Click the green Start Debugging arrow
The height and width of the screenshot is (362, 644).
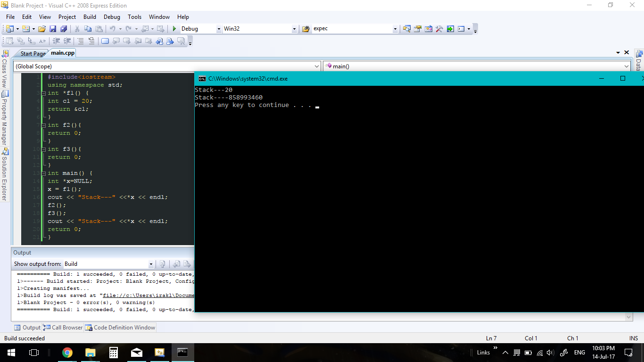(174, 29)
